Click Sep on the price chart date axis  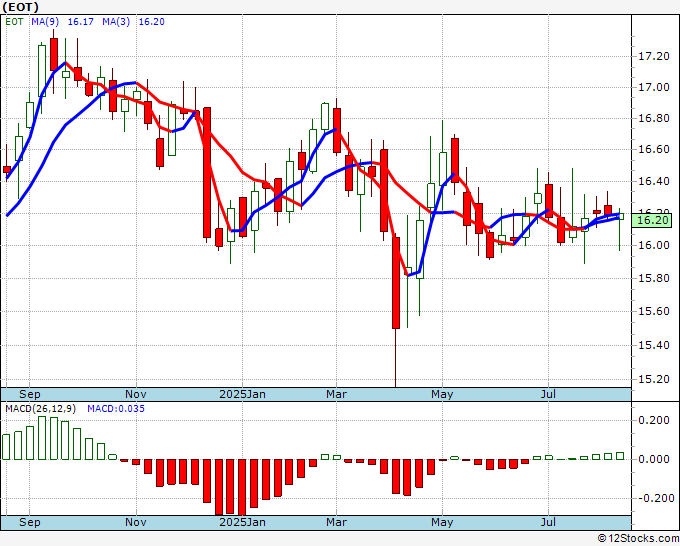coord(29,394)
